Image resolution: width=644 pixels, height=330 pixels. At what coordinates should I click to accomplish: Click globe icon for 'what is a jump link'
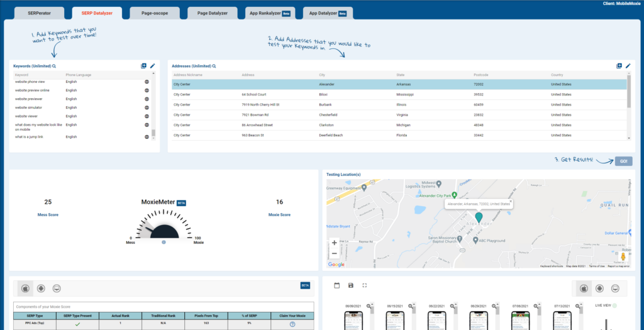coord(147,136)
